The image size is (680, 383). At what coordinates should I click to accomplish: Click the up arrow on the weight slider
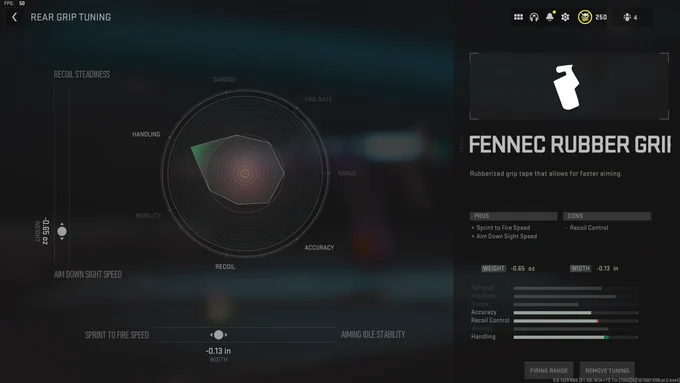pyautogui.click(x=62, y=224)
